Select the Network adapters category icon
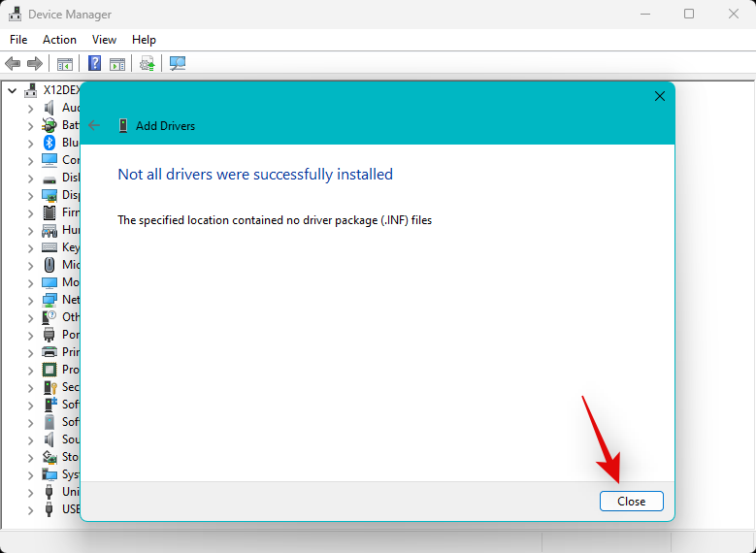The height and width of the screenshot is (553, 756). tap(49, 300)
